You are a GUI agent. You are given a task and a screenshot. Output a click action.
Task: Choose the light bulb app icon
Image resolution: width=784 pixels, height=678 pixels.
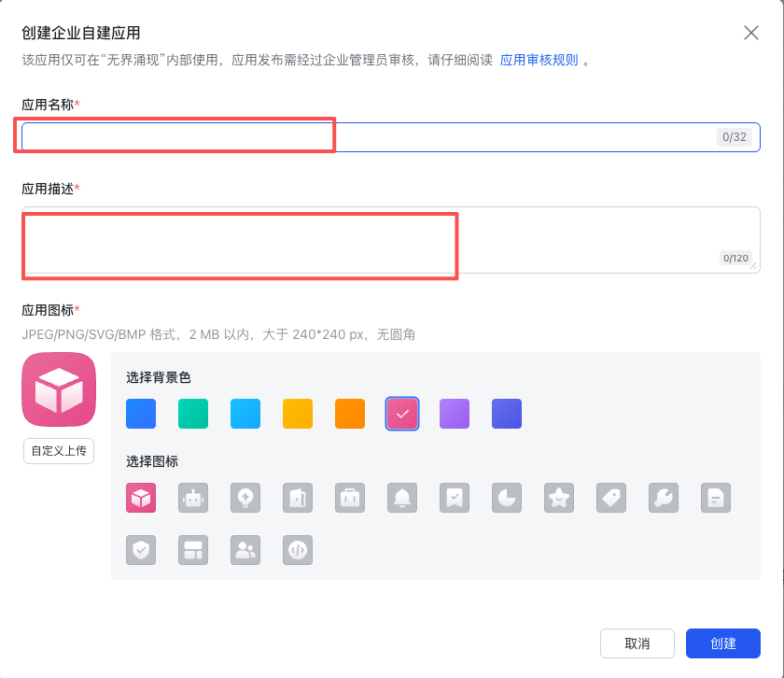tap(245, 498)
